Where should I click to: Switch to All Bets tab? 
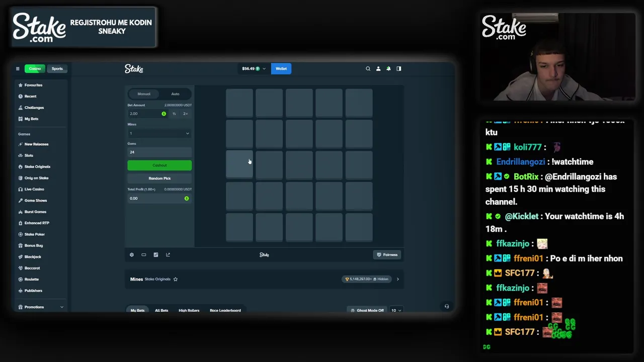162,310
